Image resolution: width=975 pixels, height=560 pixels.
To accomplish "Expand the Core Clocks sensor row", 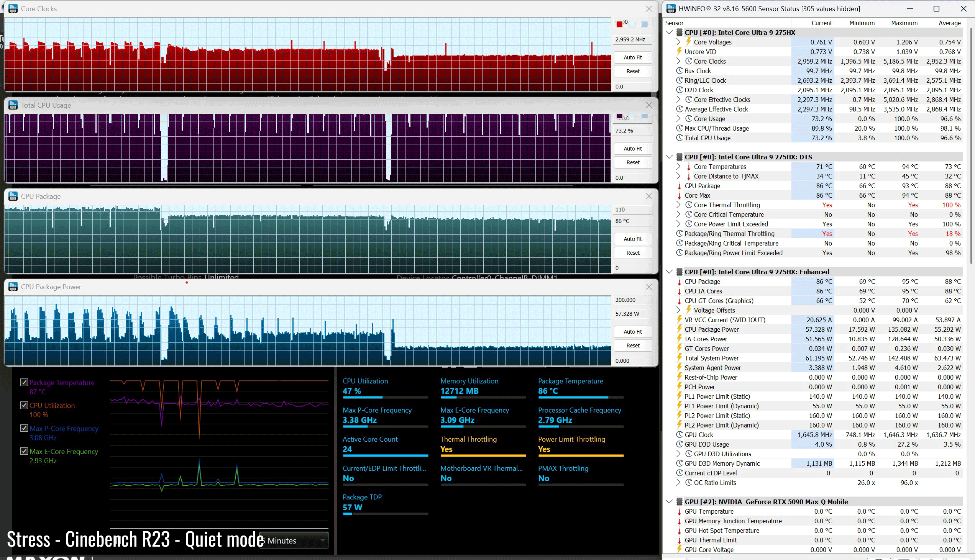I will [x=679, y=61].
